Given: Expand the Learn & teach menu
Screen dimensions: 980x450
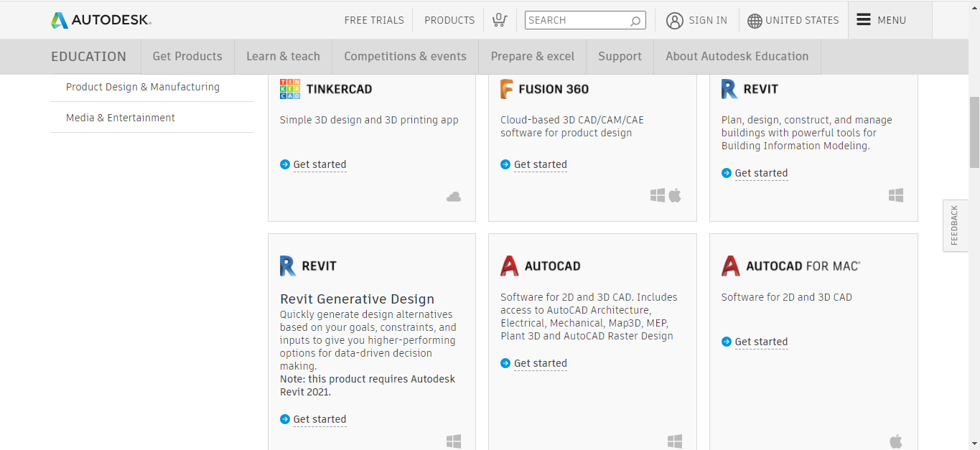Looking at the screenshot, I should (283, 56).
